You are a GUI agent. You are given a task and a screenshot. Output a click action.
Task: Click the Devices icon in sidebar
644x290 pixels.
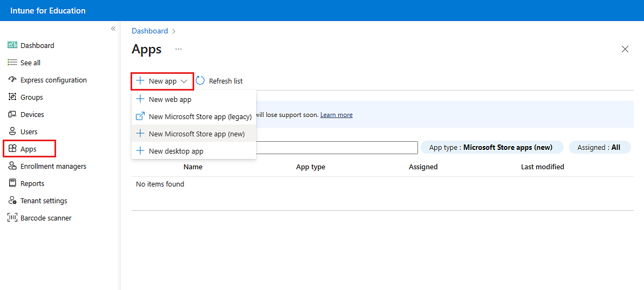click(x=12, y=114)
